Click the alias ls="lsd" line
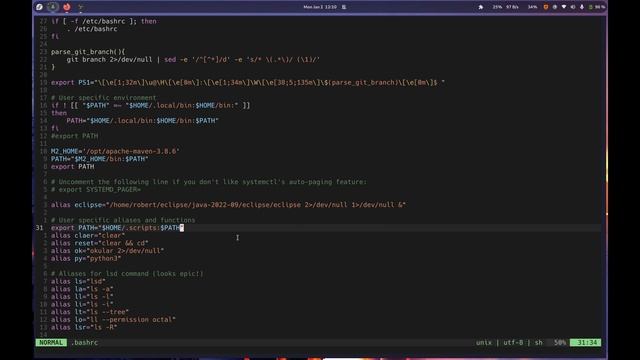The image size is (640, 360). point(78,281)
